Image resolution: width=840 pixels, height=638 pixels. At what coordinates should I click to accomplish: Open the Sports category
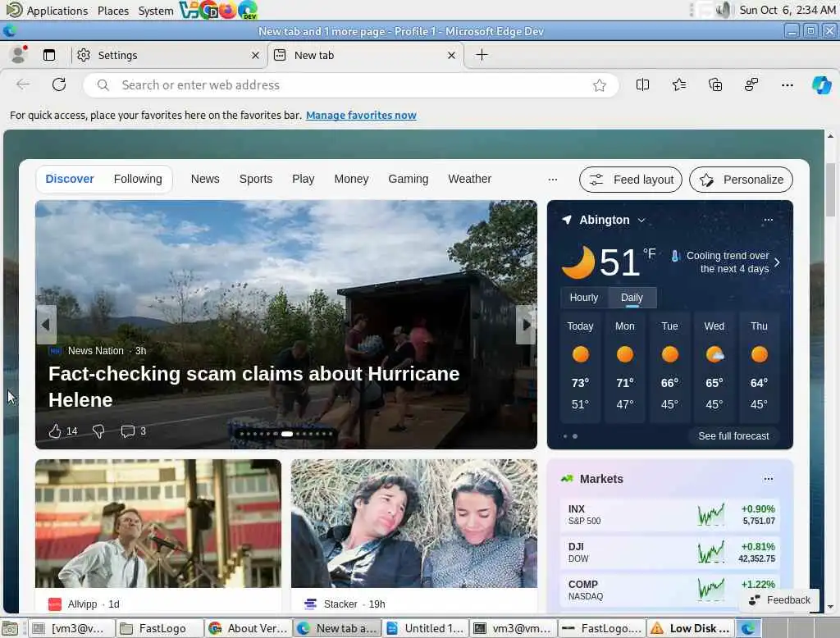tap(256, 179)
